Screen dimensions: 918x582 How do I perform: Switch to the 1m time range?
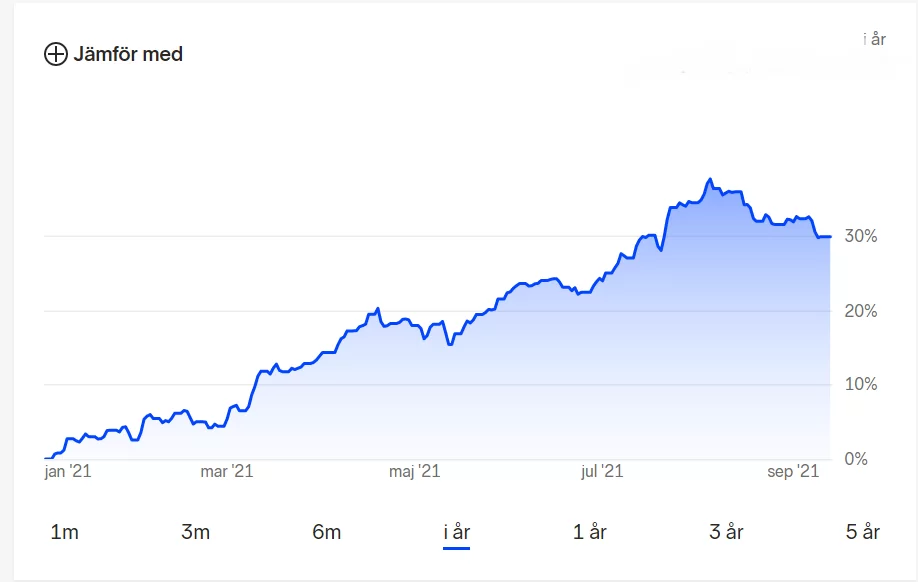[x=64, y=532]
